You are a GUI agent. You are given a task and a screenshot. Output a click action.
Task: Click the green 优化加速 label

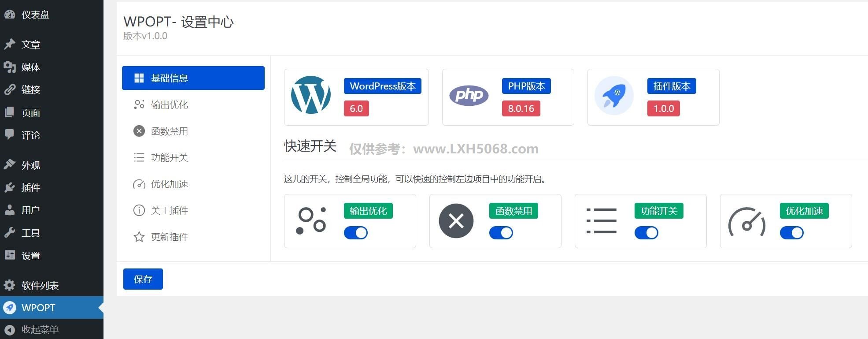point(804,211)
